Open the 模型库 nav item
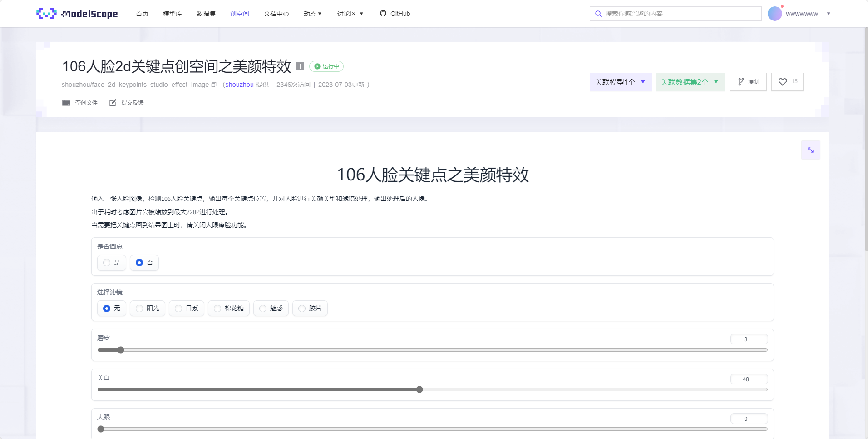 pyautogui.click(x=173, y=14)
